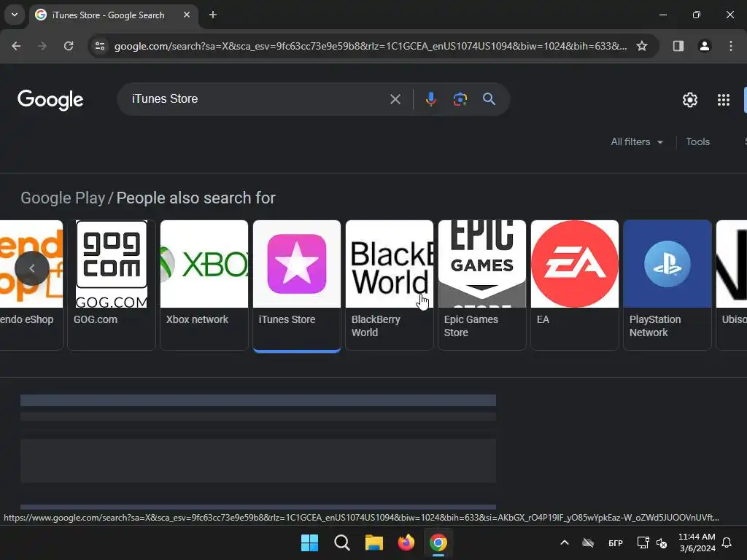
Task: Search by image with Google Lens
Action: (x=460, y=99)
